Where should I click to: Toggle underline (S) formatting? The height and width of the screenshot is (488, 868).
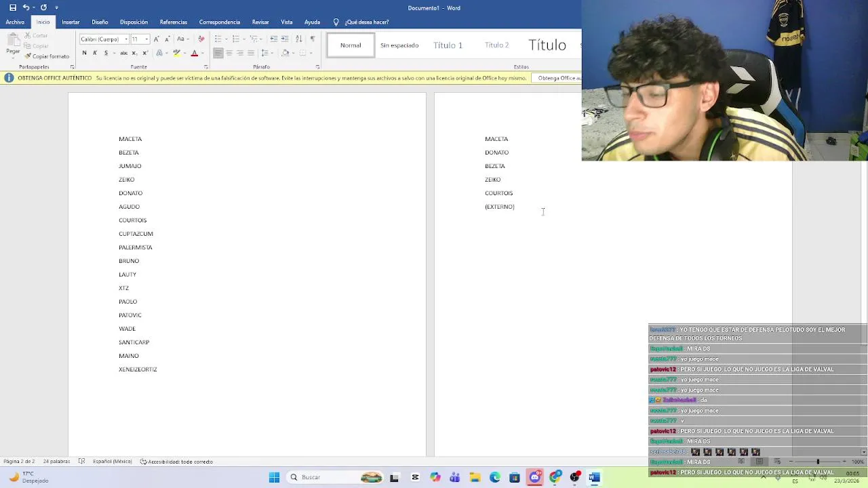106,53
